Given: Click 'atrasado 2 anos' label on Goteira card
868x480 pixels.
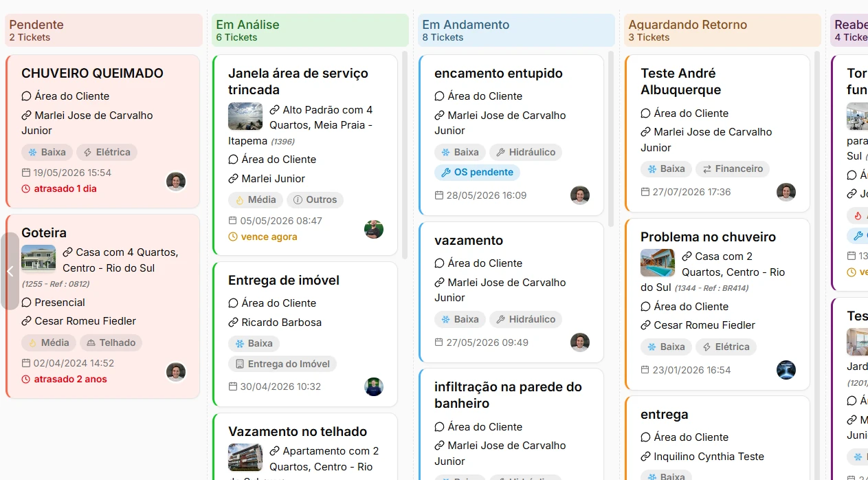Looking at the screenshot, I should 71,379.
